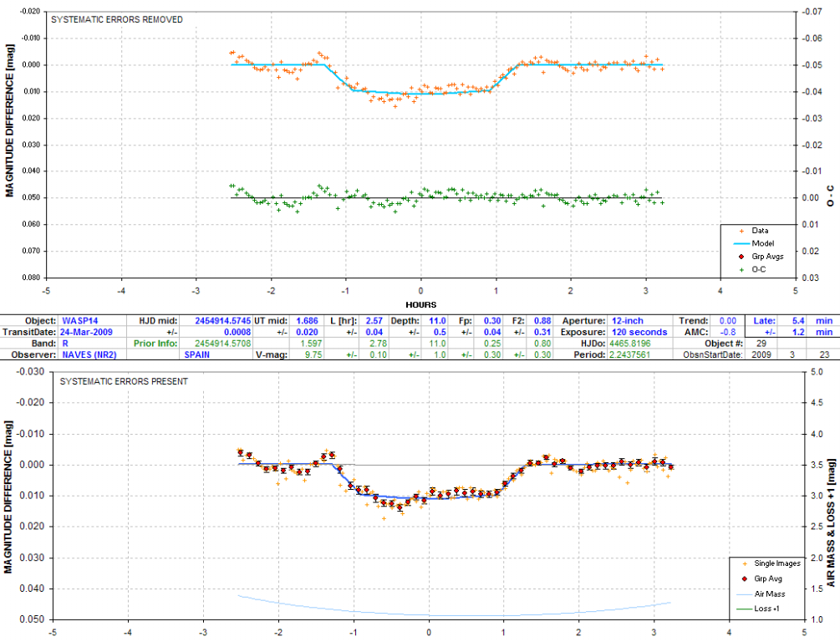Click the exposure value "120 seconds"

639,332
